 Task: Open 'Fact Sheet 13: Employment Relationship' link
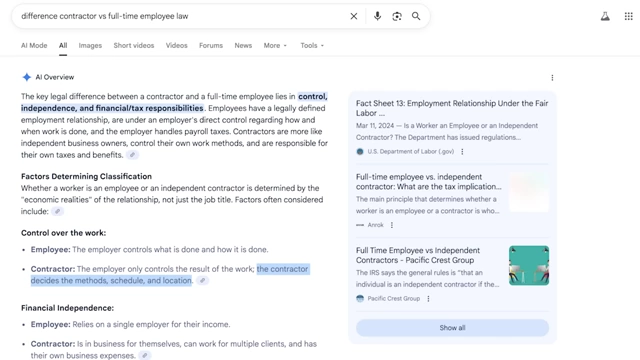click(452, 108)
